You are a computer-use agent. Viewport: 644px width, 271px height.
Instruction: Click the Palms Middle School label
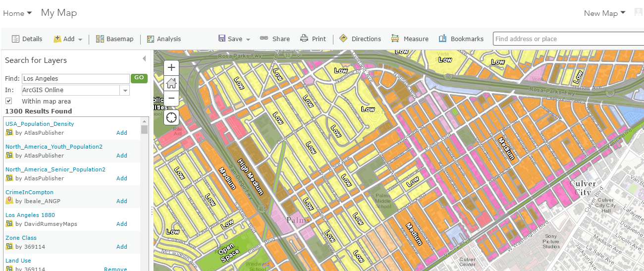coord(383,201)
